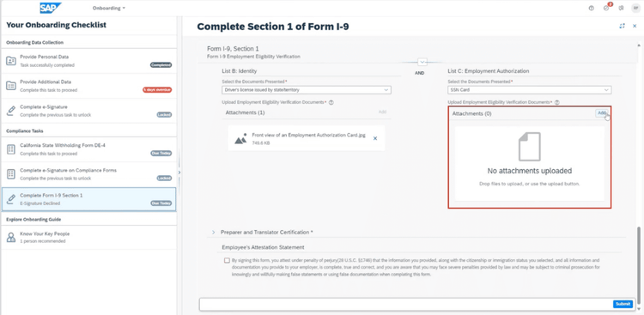Open the notifications icon with red badge
This screenshot has width=644, height=315.
[x=606, y=8]
